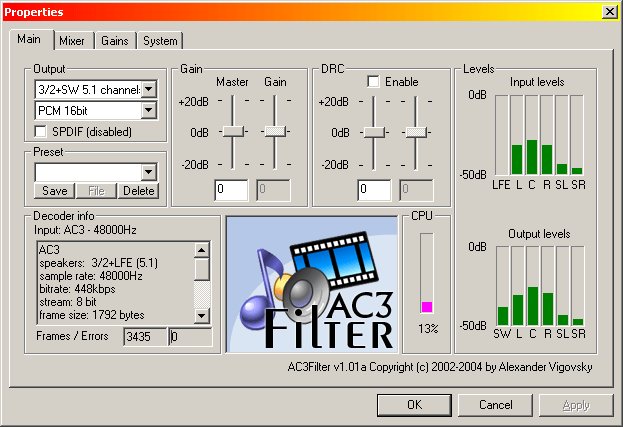
Task: Open the 3/2+SW 5.1 channels dropdown
Action: point(149,89)
